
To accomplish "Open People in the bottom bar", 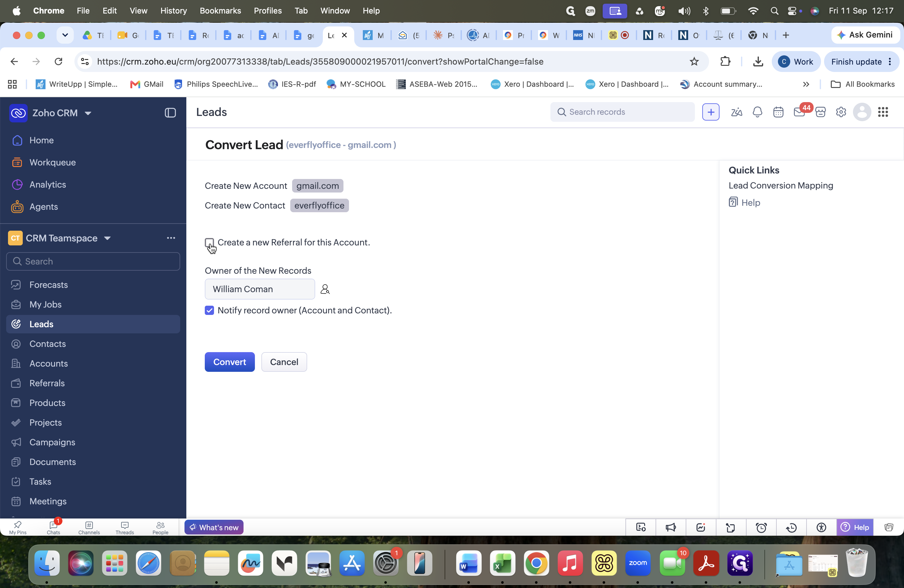I will (x=160, y=527).
